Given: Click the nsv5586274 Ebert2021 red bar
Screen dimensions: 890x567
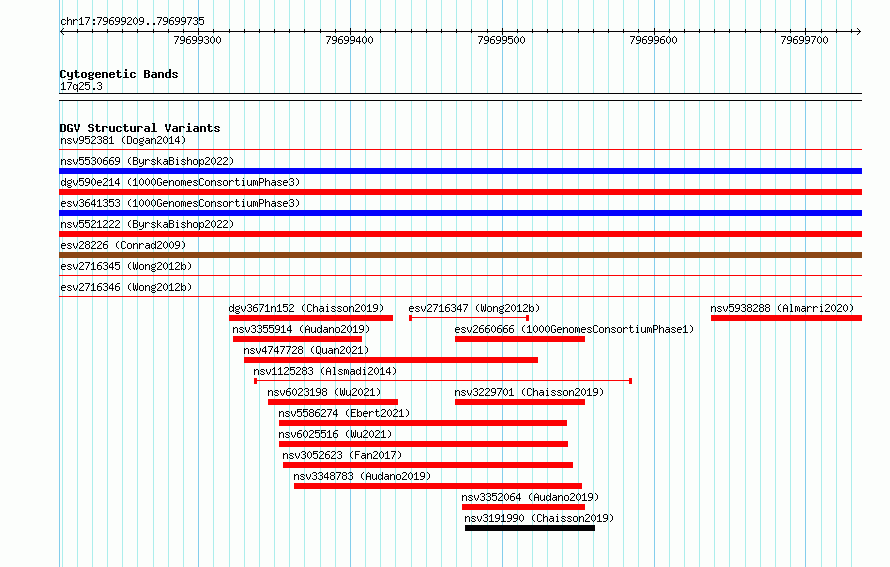Looking at the screenshot, I should click(x=423, y=423).
